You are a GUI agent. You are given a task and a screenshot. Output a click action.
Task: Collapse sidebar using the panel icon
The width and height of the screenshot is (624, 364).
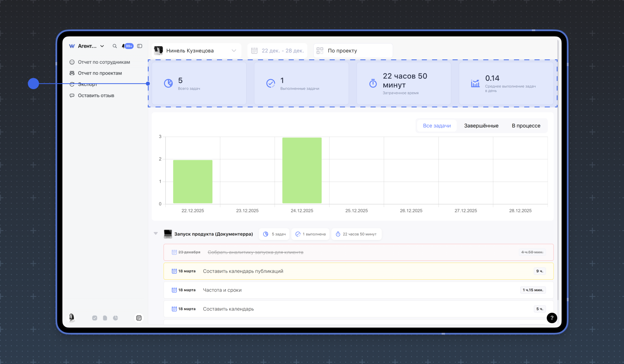point(140,46)
